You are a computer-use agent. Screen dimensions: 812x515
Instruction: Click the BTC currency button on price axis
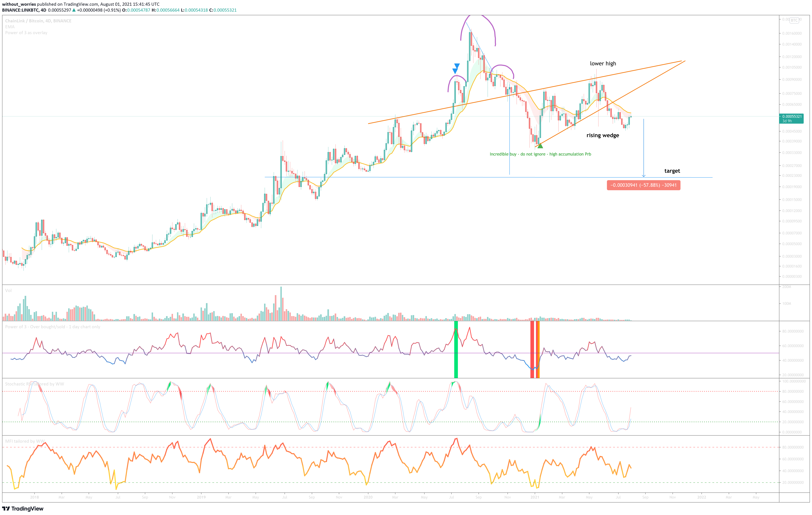[x=794, y=20]
